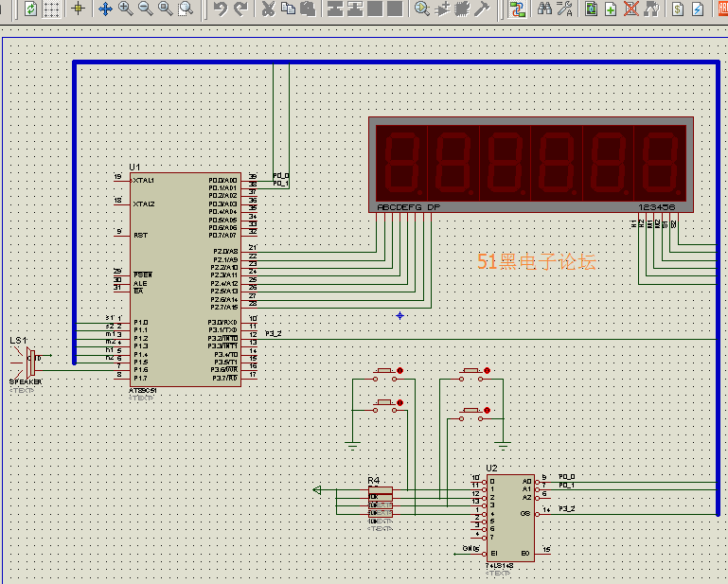This screenshot has height=584, width=728.
Task: Click the P3_2 wire label at U2 GS output
Action: (x=566, y=509)
